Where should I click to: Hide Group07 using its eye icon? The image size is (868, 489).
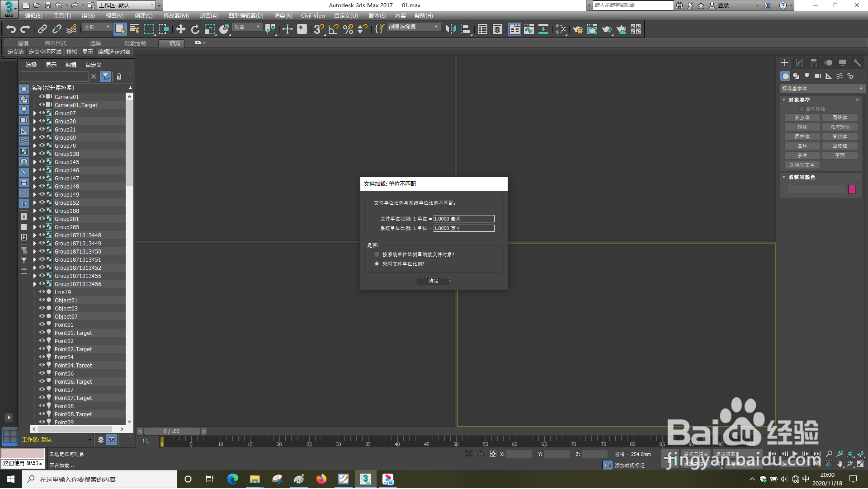(x=42, y=113)
